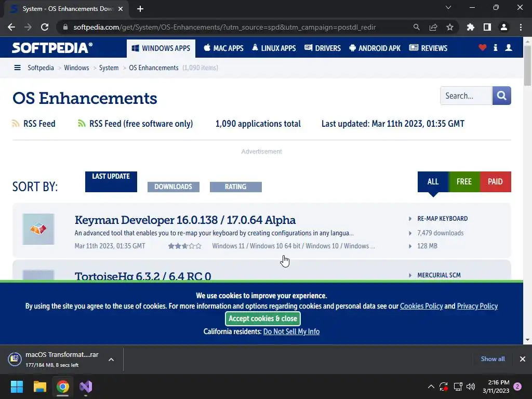Open the RSS Feed link

pos(34,124)
